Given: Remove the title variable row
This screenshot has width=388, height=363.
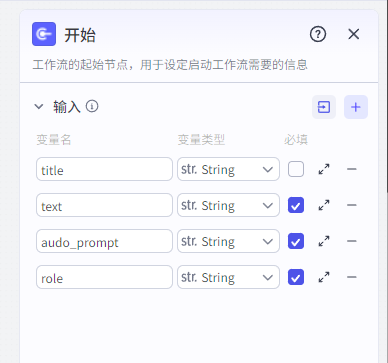Looking at the screenshot, I should click(352, 169).
